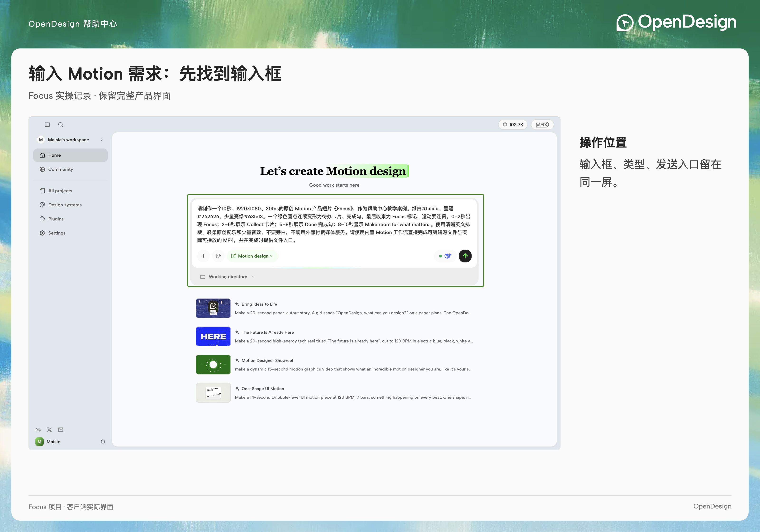Click the Max plan badge
Viewport: 760px width, 532px height.
coord(542,124)
